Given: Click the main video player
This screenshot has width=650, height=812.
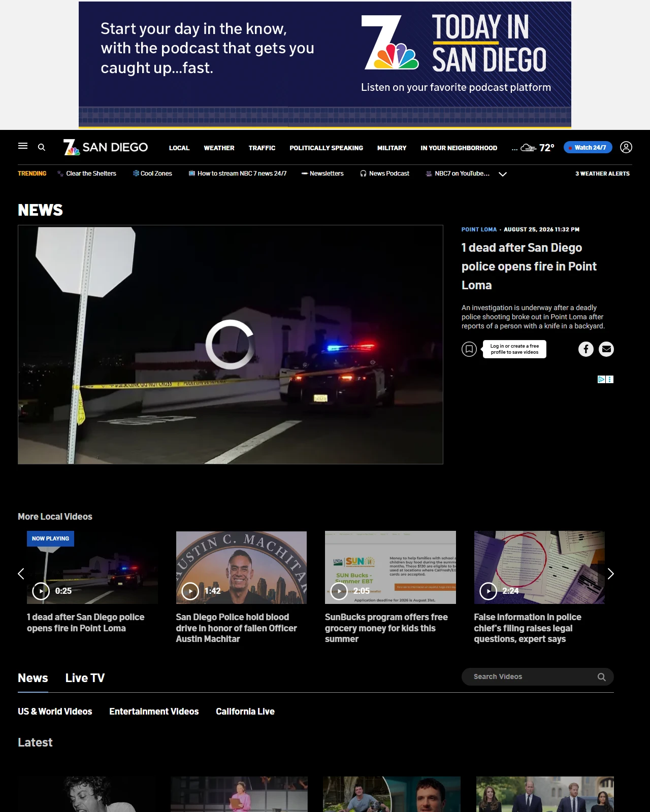Looking at the screenshot, I should click(x=231, y=345).
